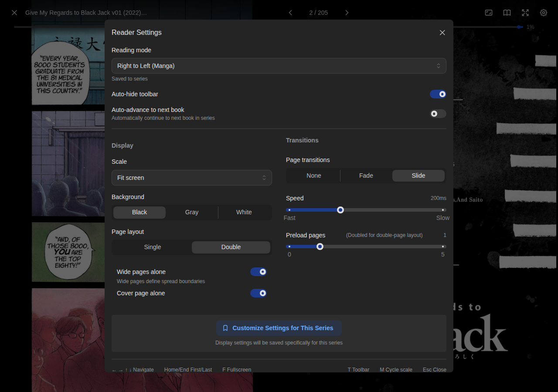Close the Reader Settings dialog
The image size is (558, 392).
442,33
